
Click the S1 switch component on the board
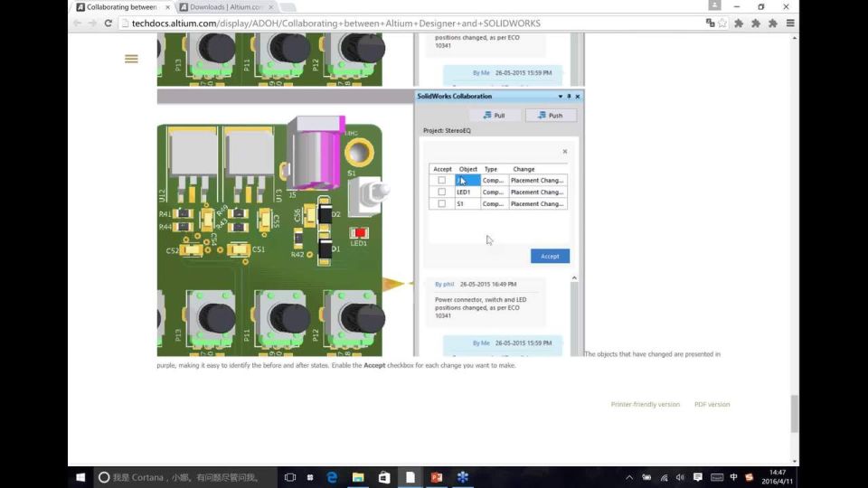click(368, 196)
